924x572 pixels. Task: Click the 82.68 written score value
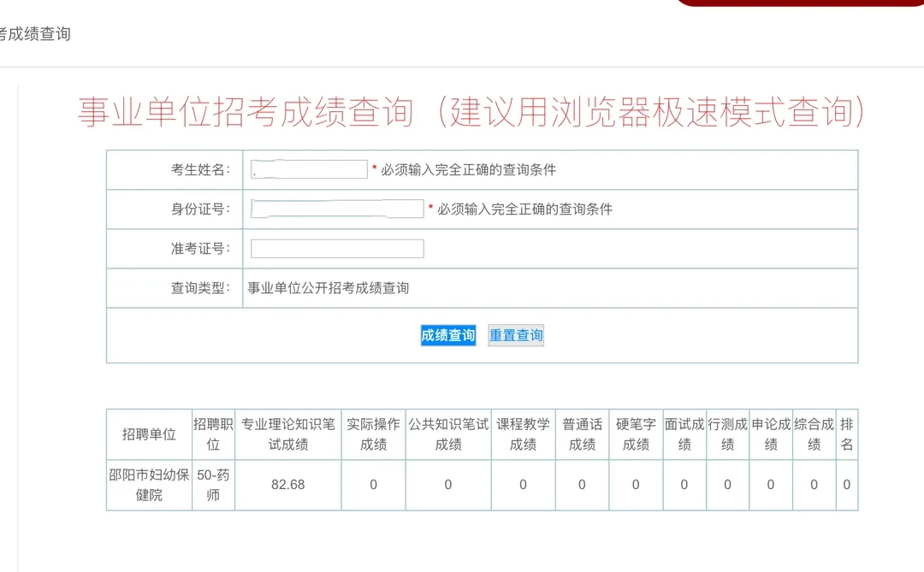click(x=289, y=484)
